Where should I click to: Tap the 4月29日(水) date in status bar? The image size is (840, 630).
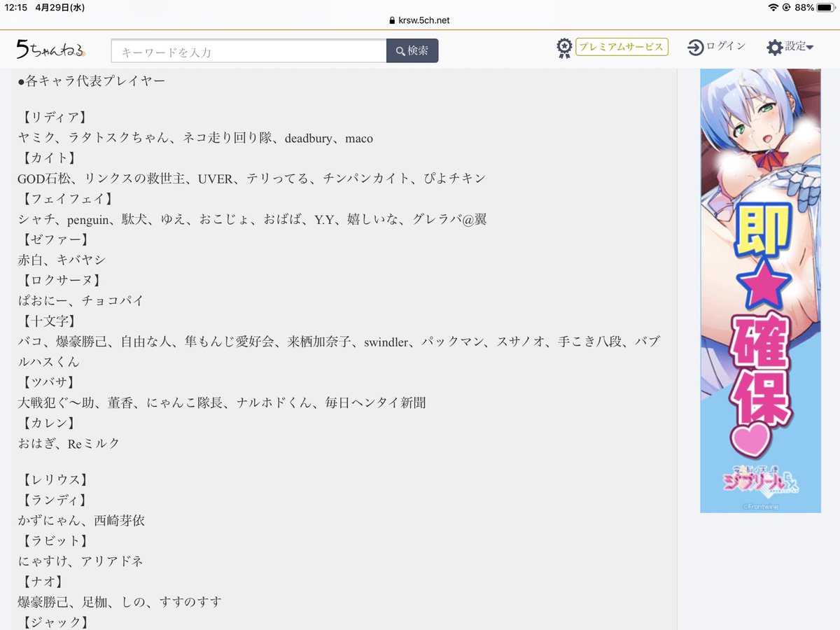[62, 7]
